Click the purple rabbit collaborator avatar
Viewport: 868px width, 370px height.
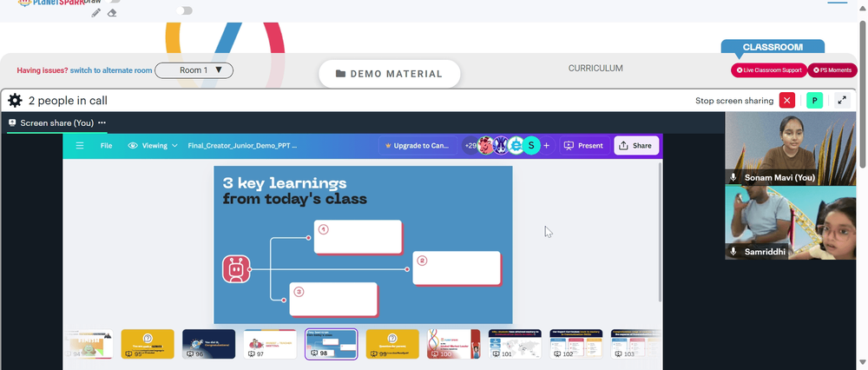tap(501, 146)
